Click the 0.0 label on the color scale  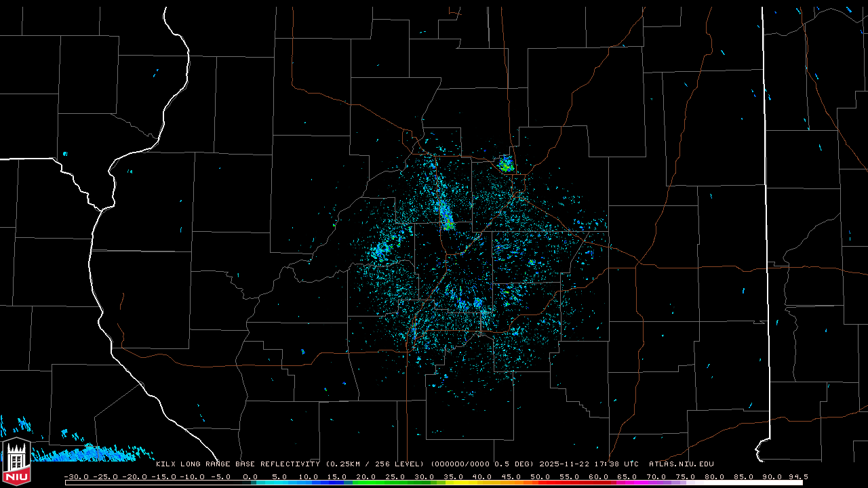[250, 476]
